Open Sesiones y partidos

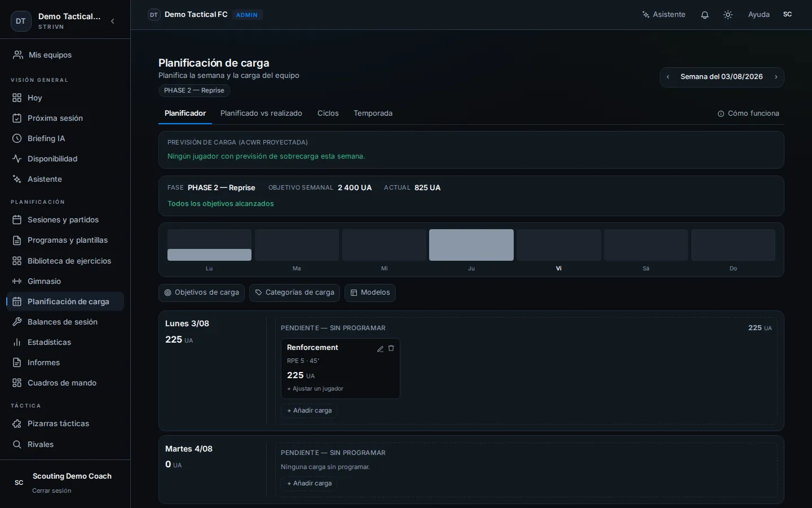pyautogui.click(x=65, y=220)
